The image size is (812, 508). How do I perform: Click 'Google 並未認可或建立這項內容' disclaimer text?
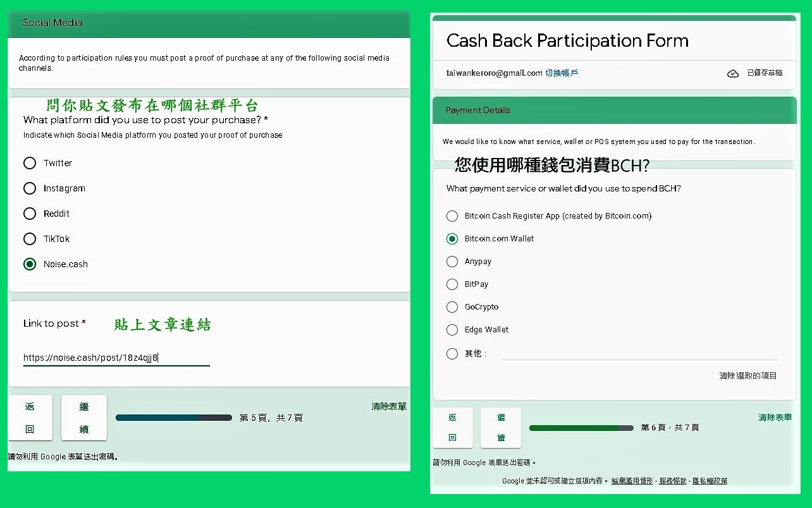555,481
